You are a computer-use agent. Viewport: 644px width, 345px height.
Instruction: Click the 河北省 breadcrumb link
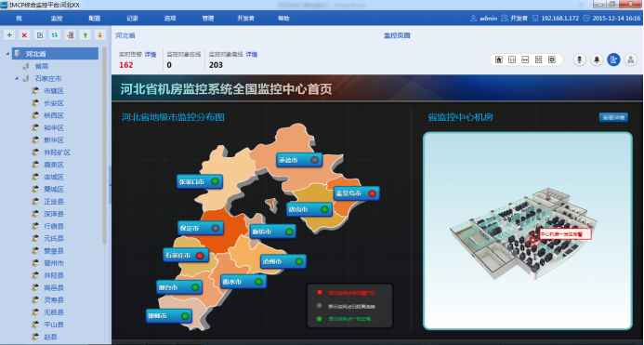(x=125, y=35)
